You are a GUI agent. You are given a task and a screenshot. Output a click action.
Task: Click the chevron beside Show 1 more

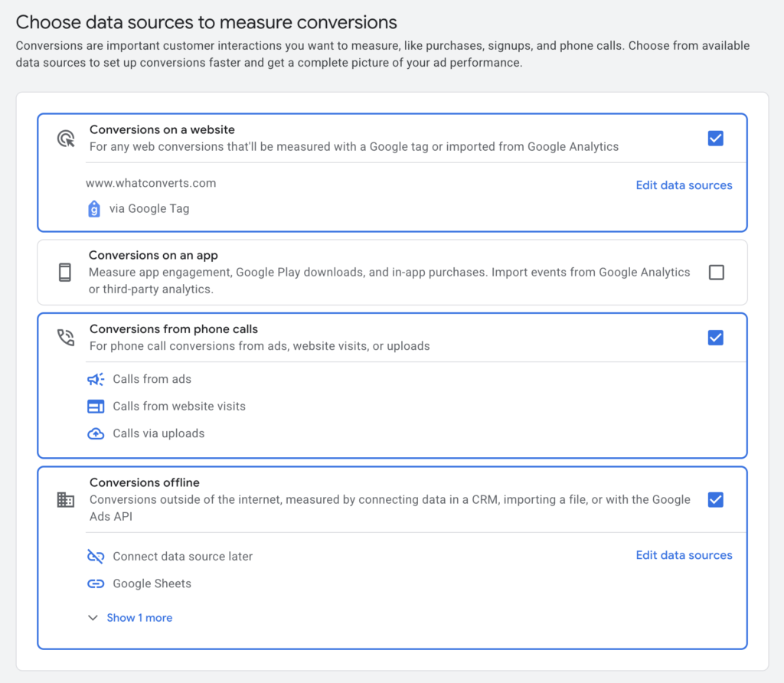(93, 617)
